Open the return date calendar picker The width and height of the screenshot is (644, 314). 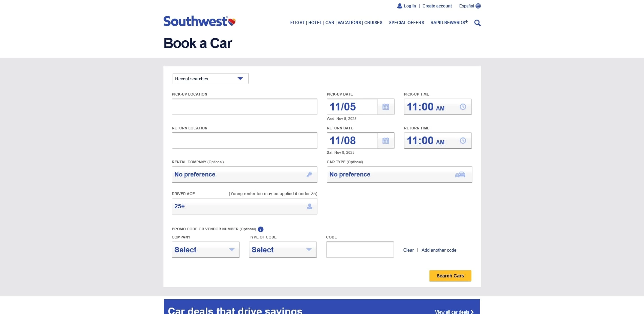click(x=385, y=140)
